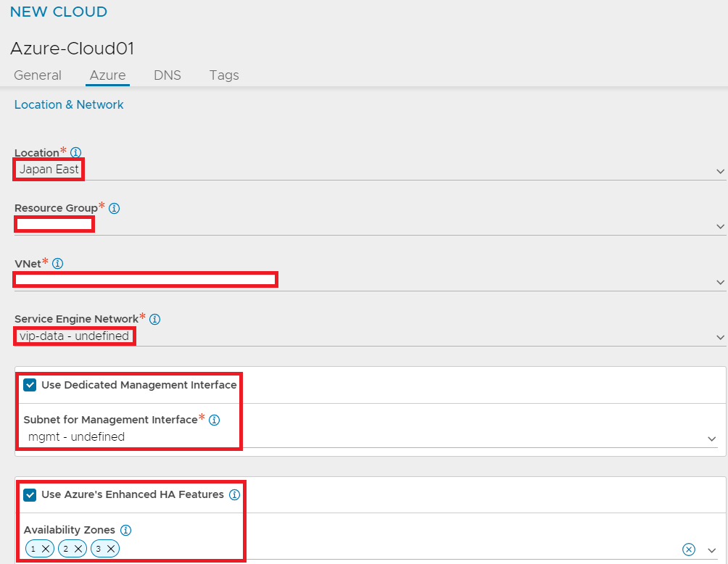The height and width of the screenshot is (564, 728).
Task: Remove availability zone 3 chip
Action: point(111,549)
